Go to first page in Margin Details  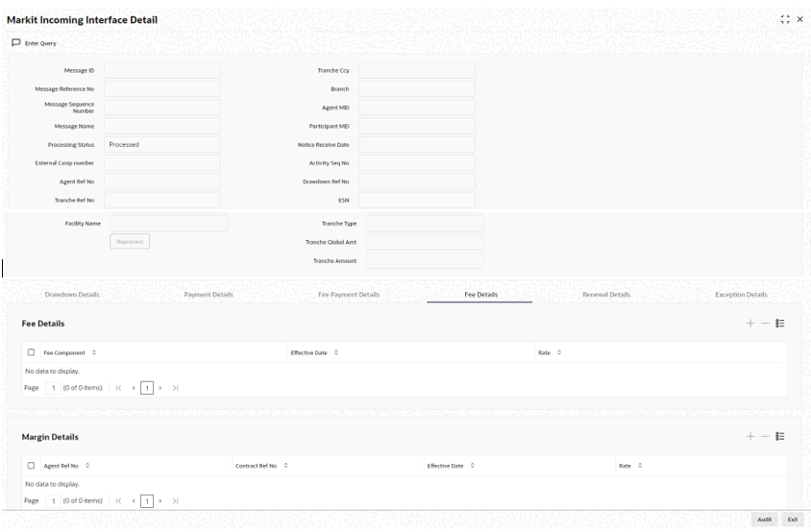point(118,501)
